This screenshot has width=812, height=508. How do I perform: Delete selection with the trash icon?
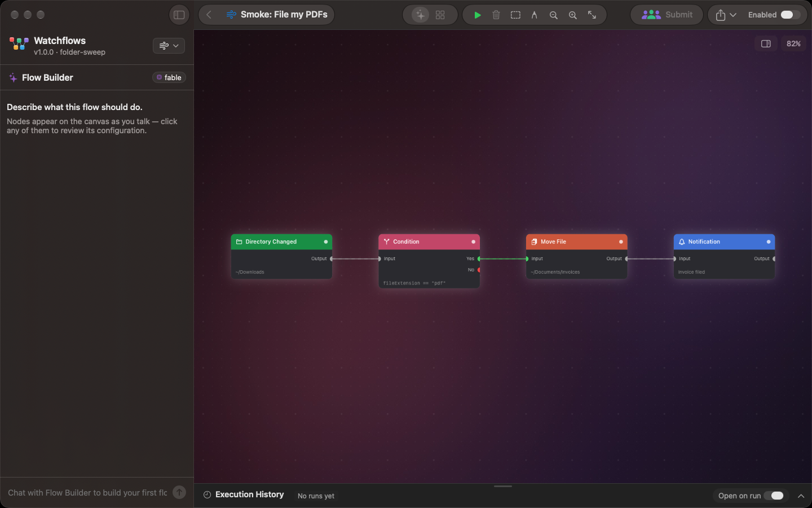[x=496, y=15]
